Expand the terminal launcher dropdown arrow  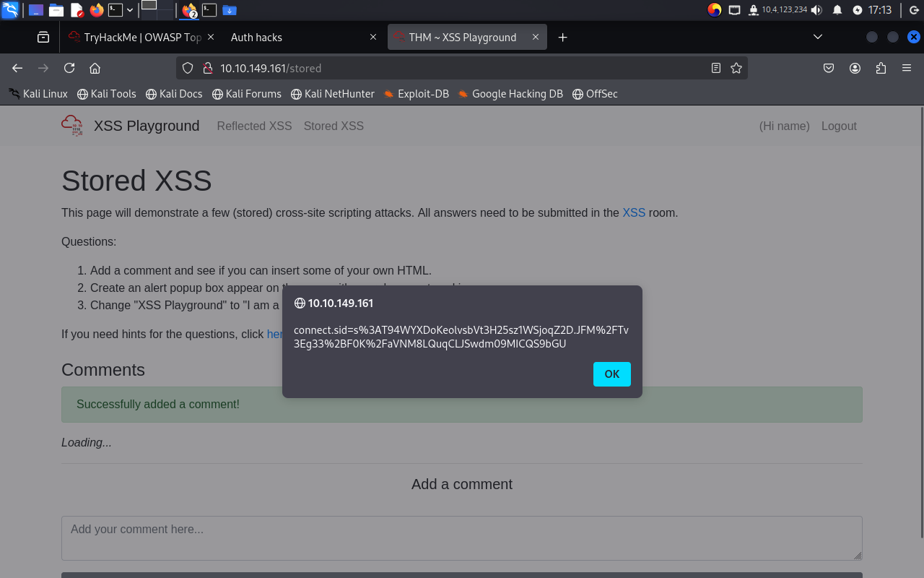128,9
